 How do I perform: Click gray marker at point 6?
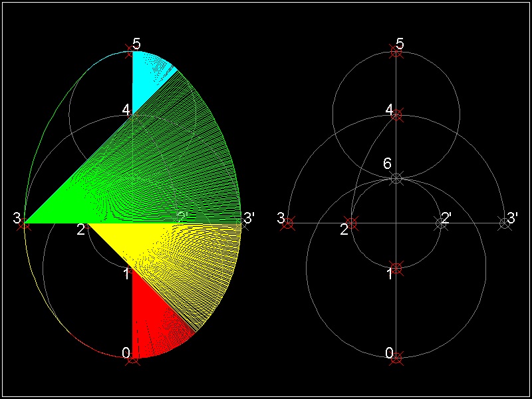point(396,178)
